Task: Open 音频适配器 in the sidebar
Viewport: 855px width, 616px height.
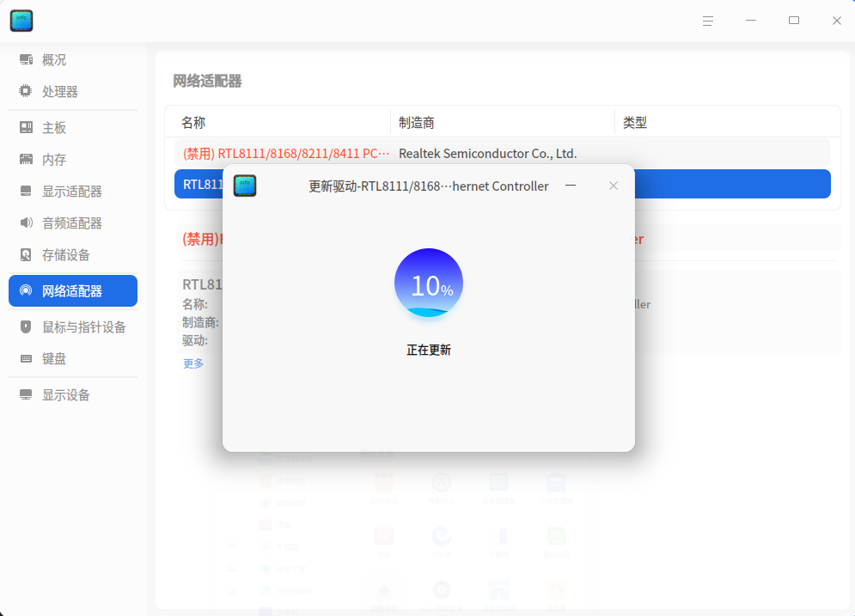Action: tap(73, 223)
